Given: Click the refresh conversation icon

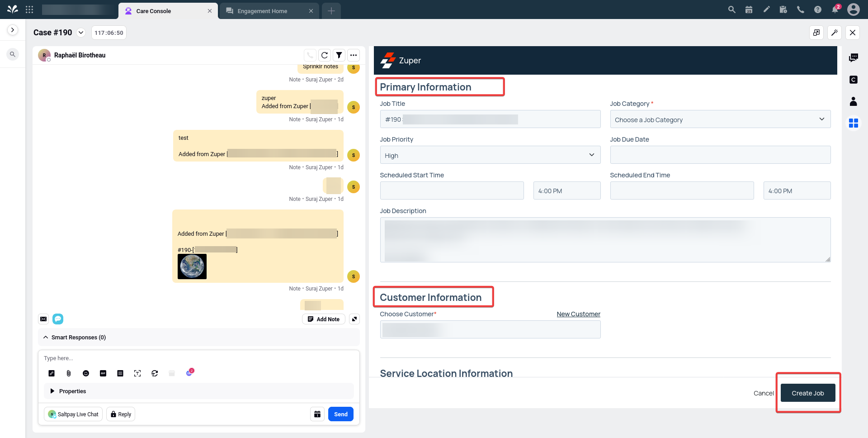Looking at the screenshot, I should tap(324, 55).
